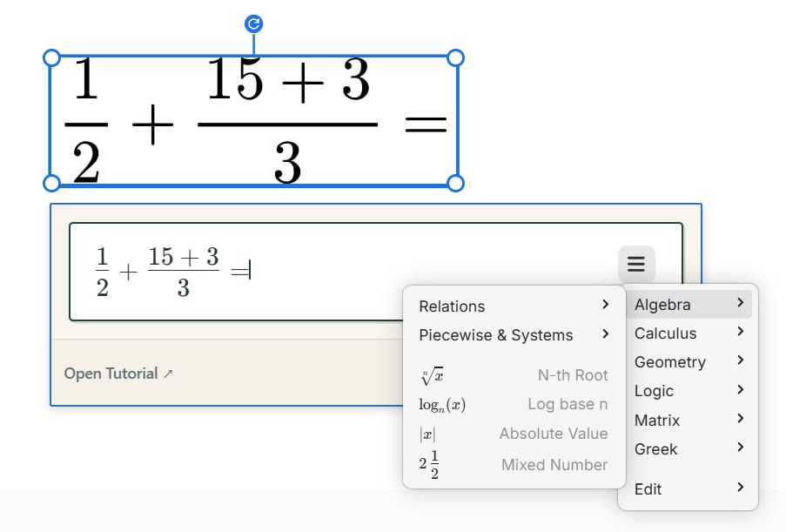786x532 pixels.
Task: Click the rotate handle above the equation
Action: 254,24
